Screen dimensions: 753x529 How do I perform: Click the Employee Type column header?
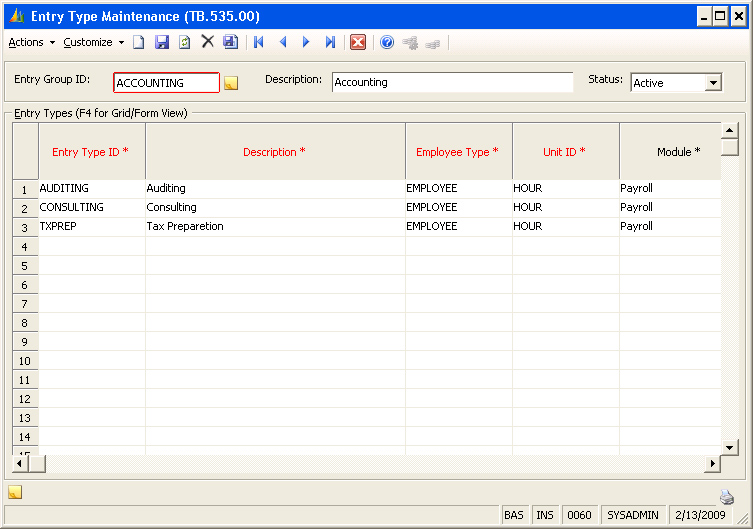[x=458, y=152]
